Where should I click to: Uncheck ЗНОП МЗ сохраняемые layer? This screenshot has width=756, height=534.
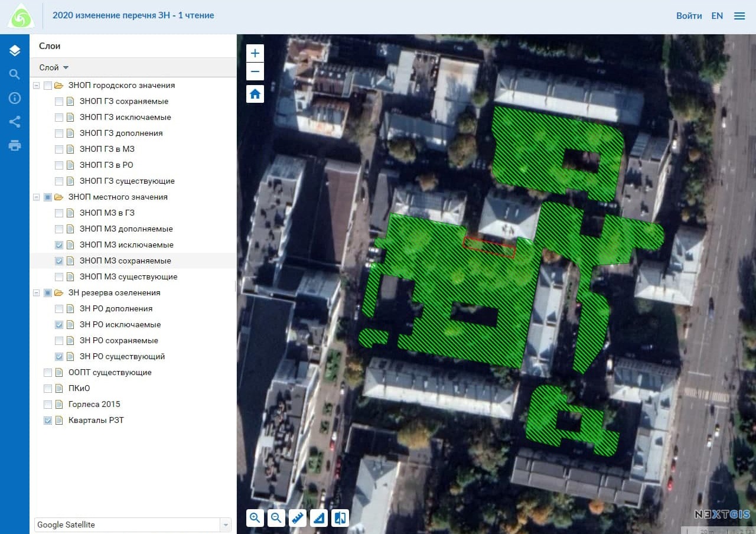[x=59, y=261]
